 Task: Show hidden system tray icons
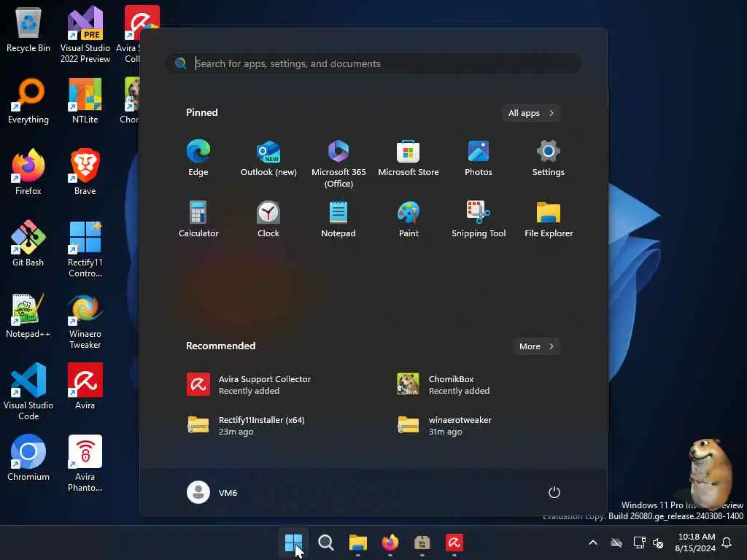click(593, 542)
